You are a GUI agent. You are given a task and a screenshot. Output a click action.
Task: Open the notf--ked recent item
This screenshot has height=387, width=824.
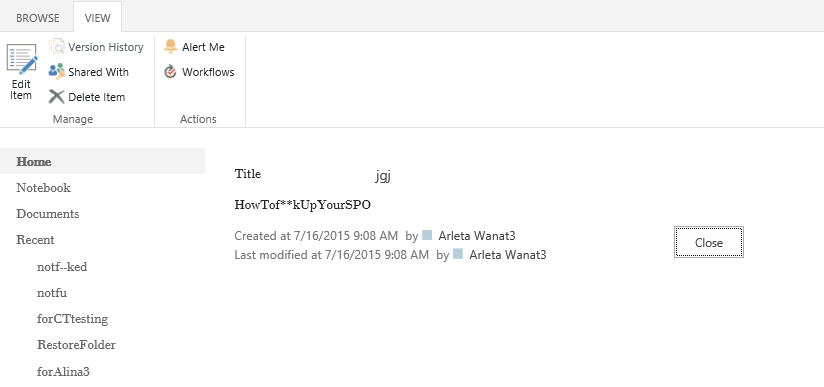(x=62, y=267)
